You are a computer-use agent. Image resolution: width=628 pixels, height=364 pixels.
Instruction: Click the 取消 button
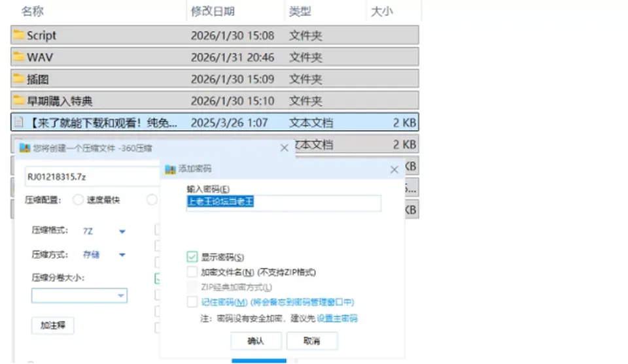click(x=312, y=340)
